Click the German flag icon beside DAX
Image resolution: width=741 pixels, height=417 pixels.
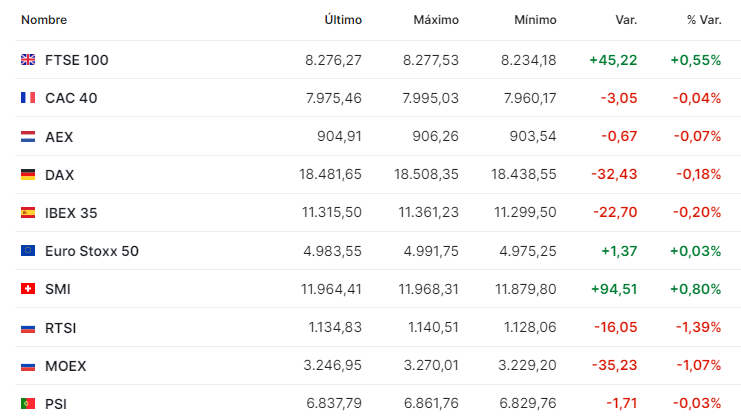click(28, 174)
